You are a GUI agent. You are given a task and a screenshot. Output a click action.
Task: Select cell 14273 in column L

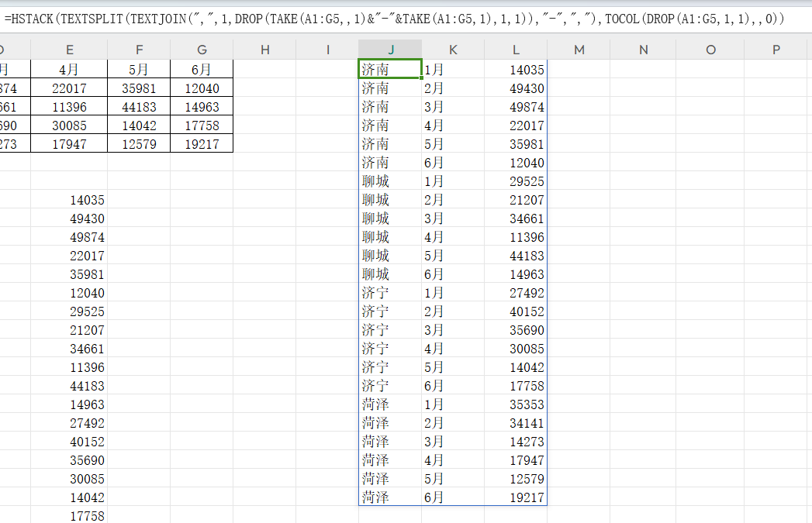click(x=516, y=442)
